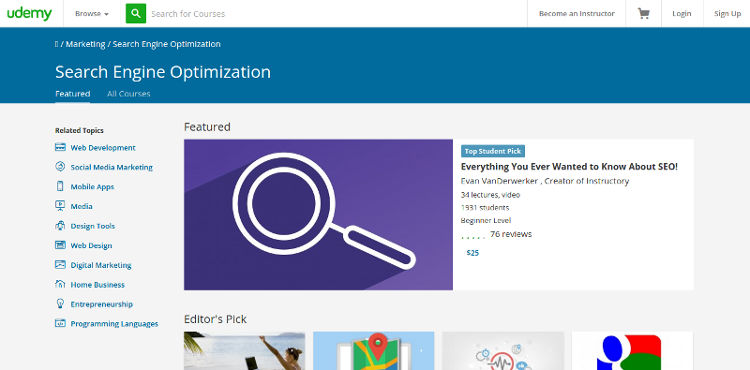Click the Programming Languages topic icon

tap(60, 324)
